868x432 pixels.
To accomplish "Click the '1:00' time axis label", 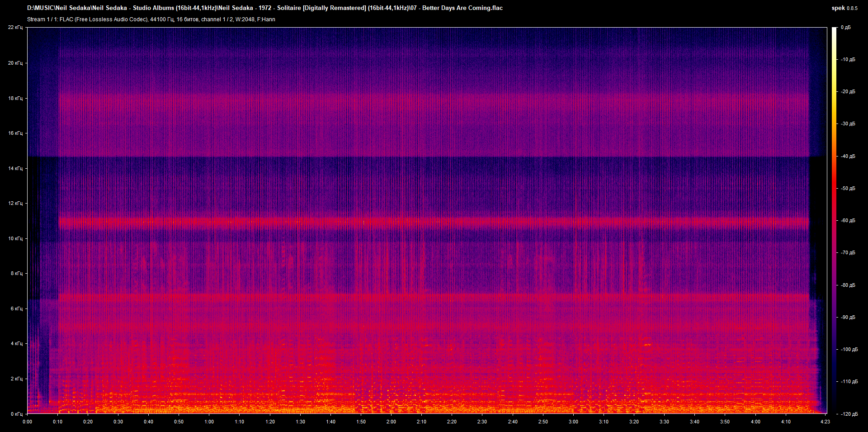I will (x=209, y=422).
